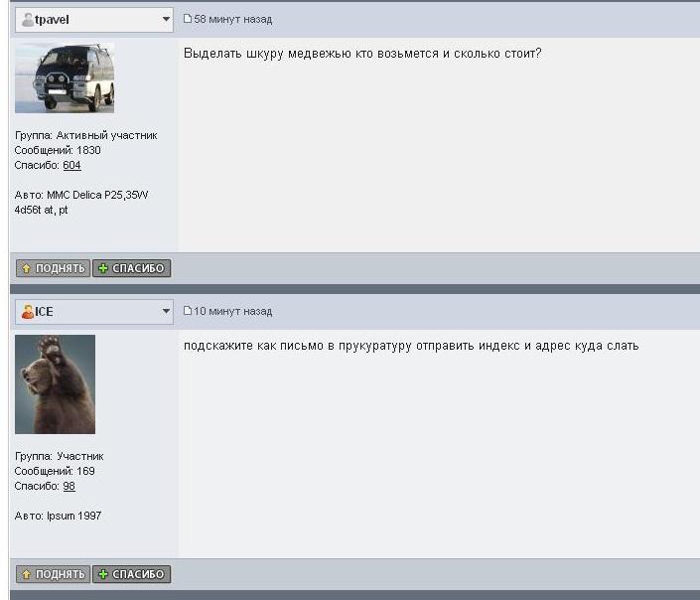This screenshot has width=700, height=600.
Task: Click the grey user icon beside tpavel
Action: click(x=27, y=19)
